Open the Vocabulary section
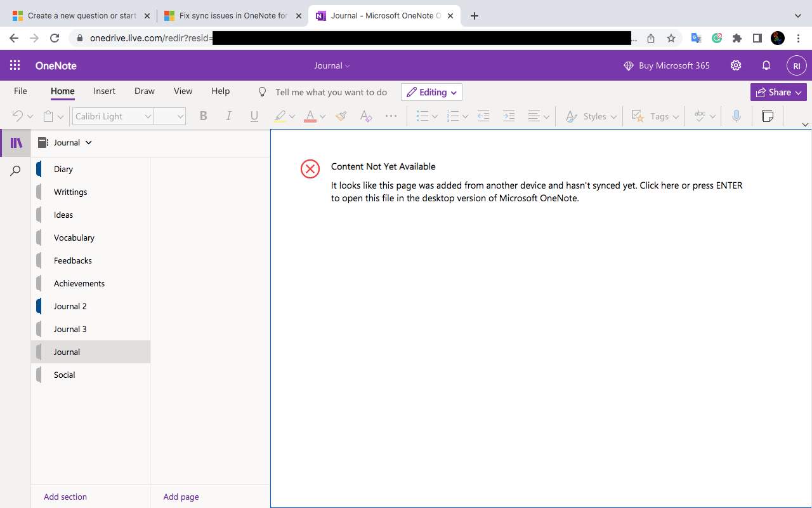The height and width of the screenshot is (508, 812). [91, 237]
